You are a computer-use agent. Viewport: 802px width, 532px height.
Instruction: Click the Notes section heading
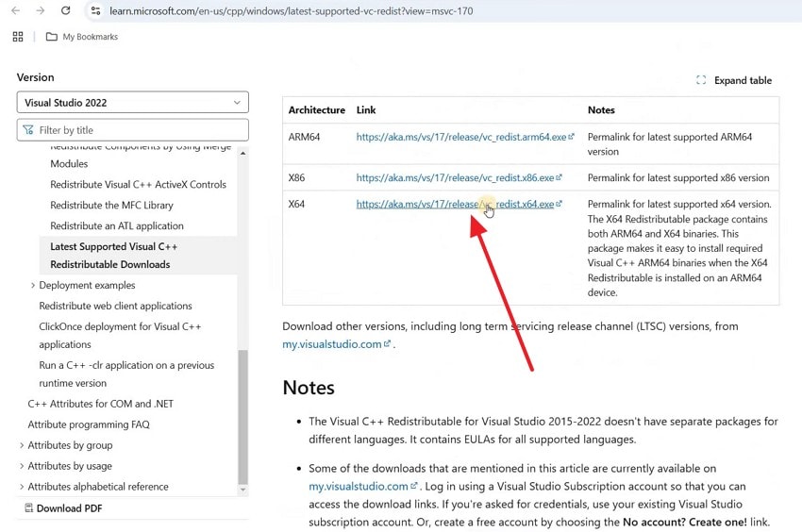click(x=309, y=388)
